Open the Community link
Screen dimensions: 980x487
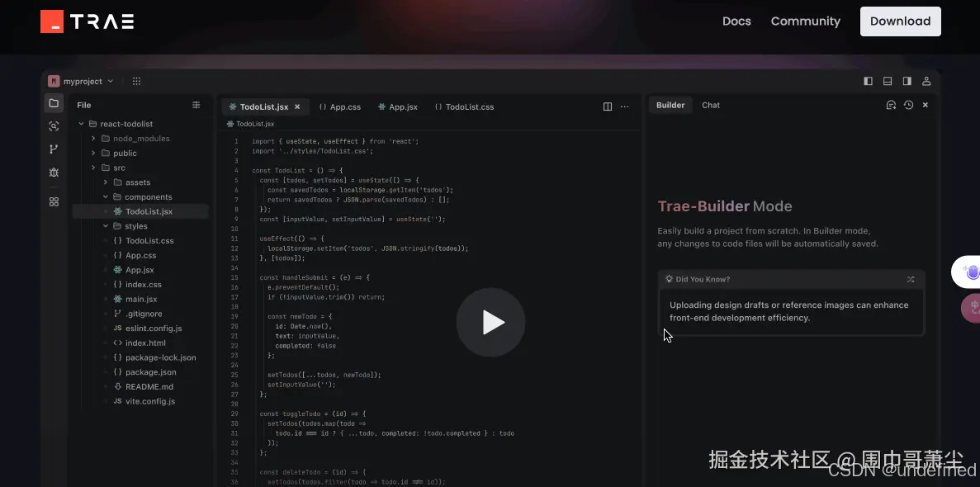[805, 21]
